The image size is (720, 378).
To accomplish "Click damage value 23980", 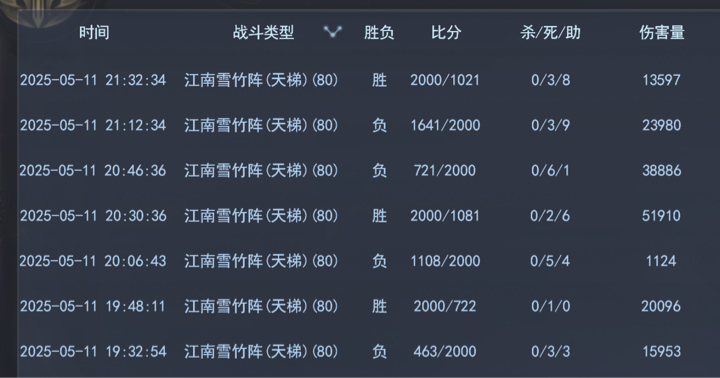I will coord(661,125).
